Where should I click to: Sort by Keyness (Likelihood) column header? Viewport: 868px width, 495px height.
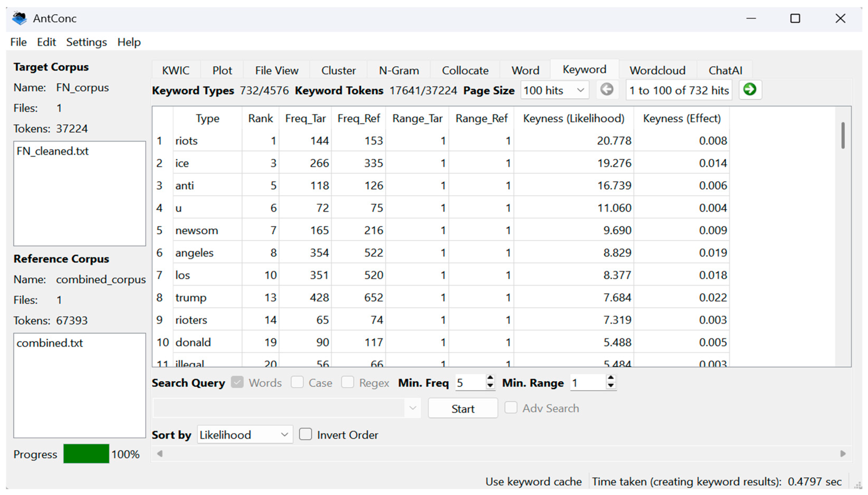[x=573, y=118]
